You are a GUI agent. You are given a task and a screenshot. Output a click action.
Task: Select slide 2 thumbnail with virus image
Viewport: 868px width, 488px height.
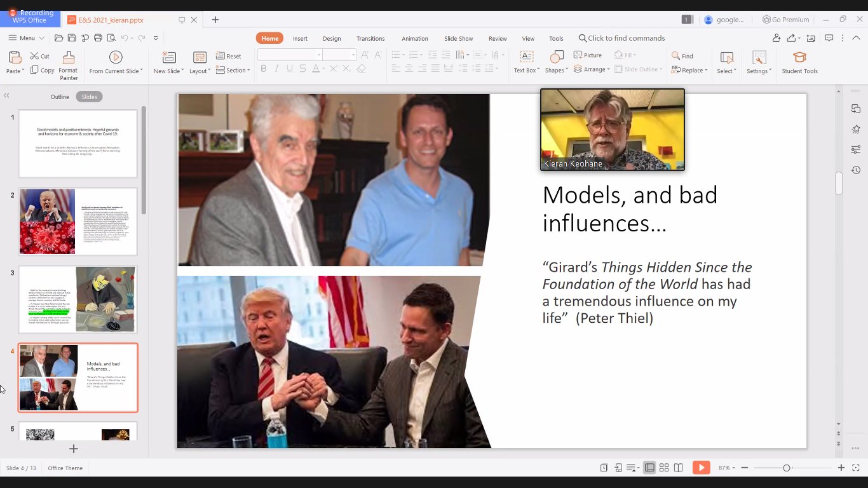(78, 222)
